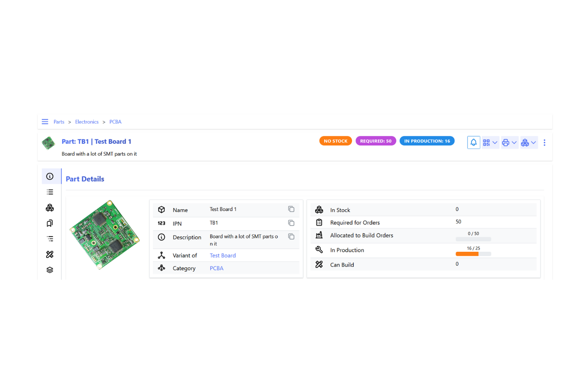Click the large Test Board part image
The width and height of the screenshot is (588, 392).
coord(105,235)
